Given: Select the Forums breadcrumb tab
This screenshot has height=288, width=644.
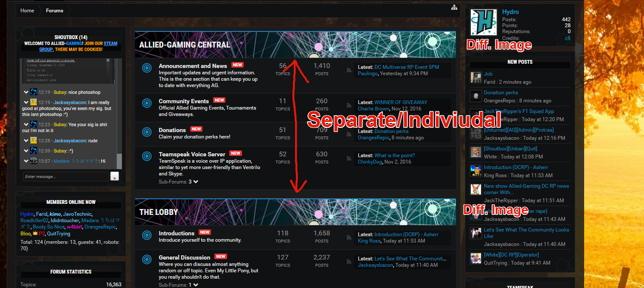Looking at the screenshot, I should coord(54,11).
